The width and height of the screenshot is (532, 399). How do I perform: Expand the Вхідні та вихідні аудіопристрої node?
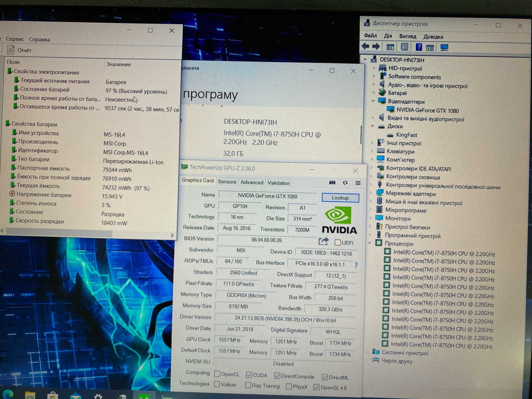(x=373, y=117)
